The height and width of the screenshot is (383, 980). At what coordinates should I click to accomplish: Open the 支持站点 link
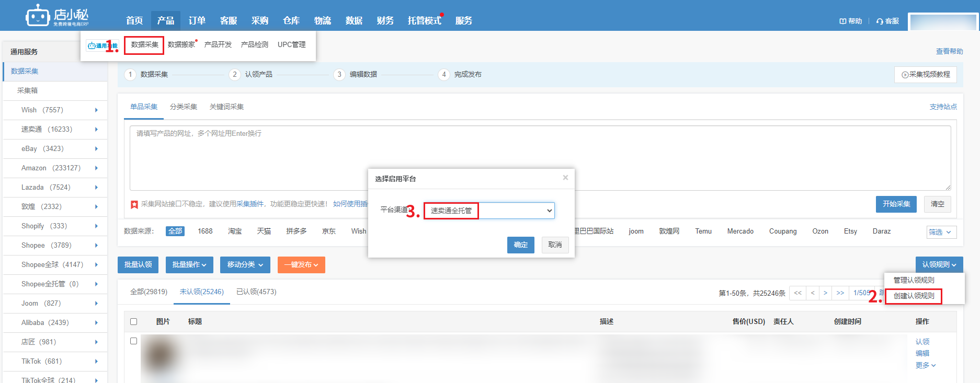(x=943, y=107)
